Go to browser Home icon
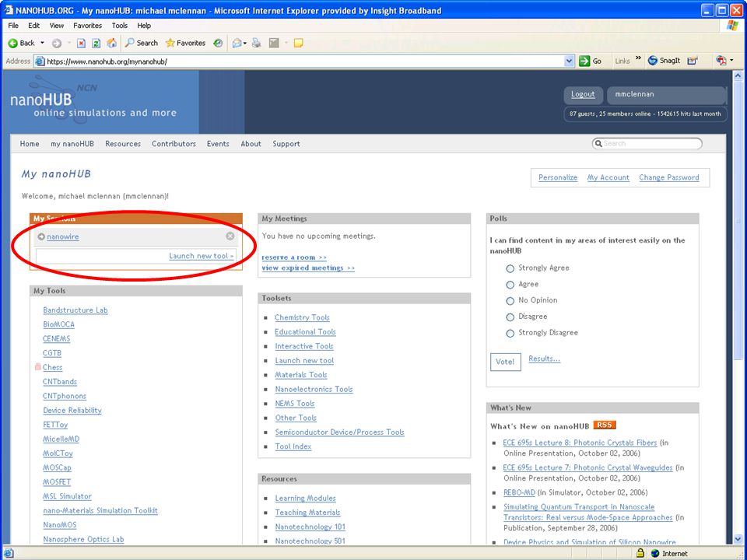 112,43
